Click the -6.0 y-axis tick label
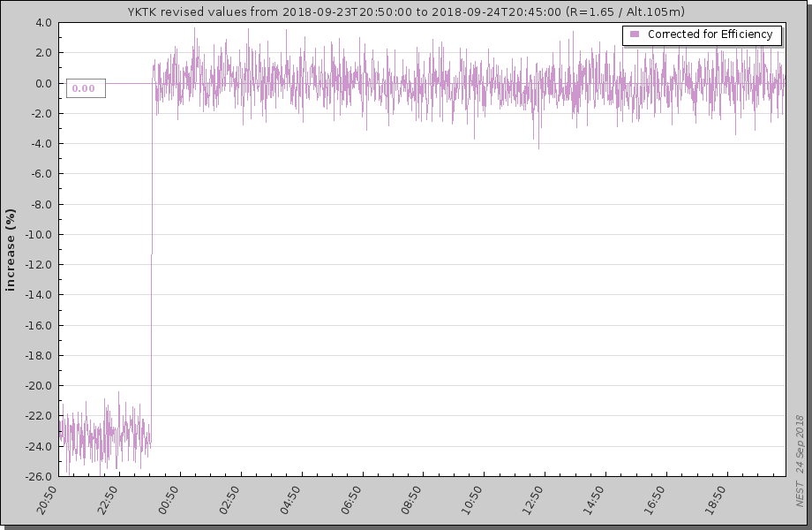The width and height of the screenshot is (812, 530). click(x=41, y=174)
